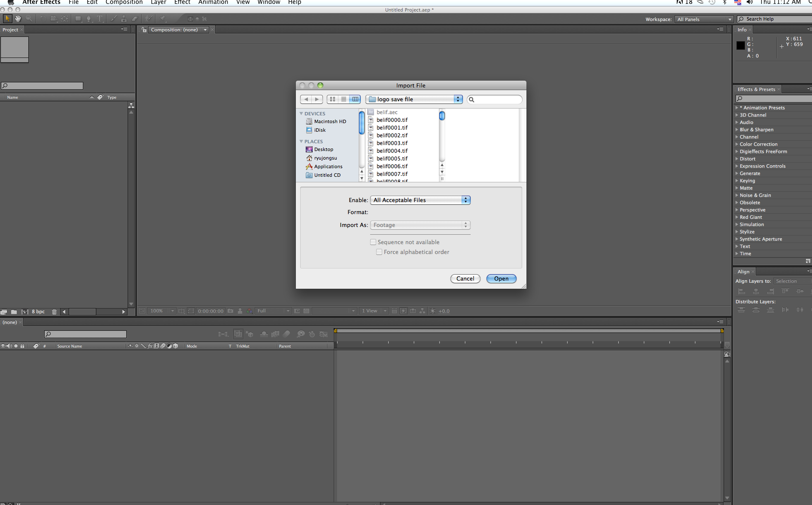Switch file dialog to list view
The image size is (812, 505).
coord(344,99)
